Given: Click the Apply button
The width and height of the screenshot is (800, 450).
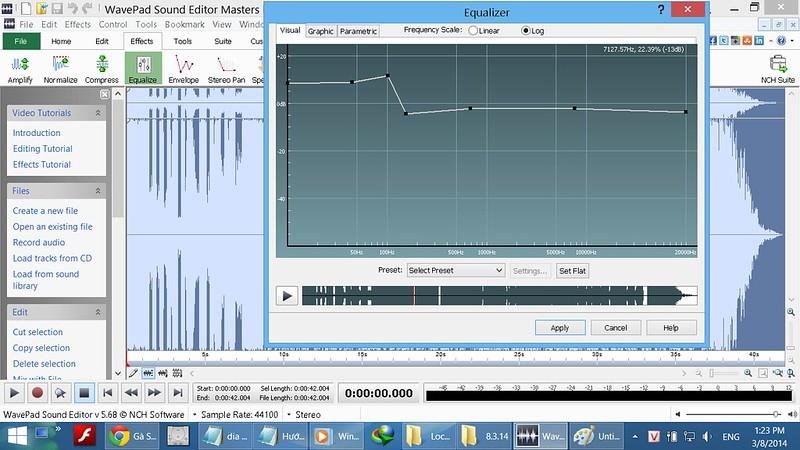Looking at the screenshot, I should 559,328.
